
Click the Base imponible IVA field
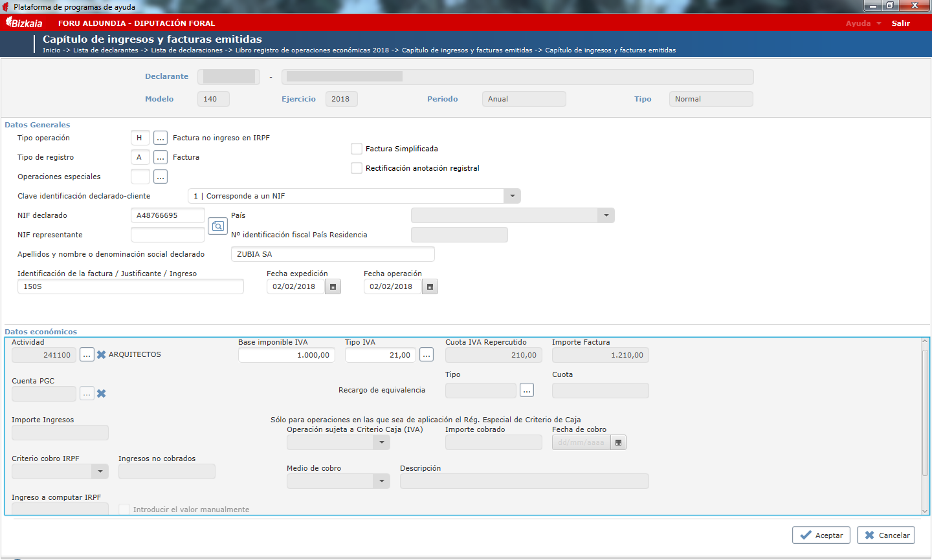(x=287, y=355)
